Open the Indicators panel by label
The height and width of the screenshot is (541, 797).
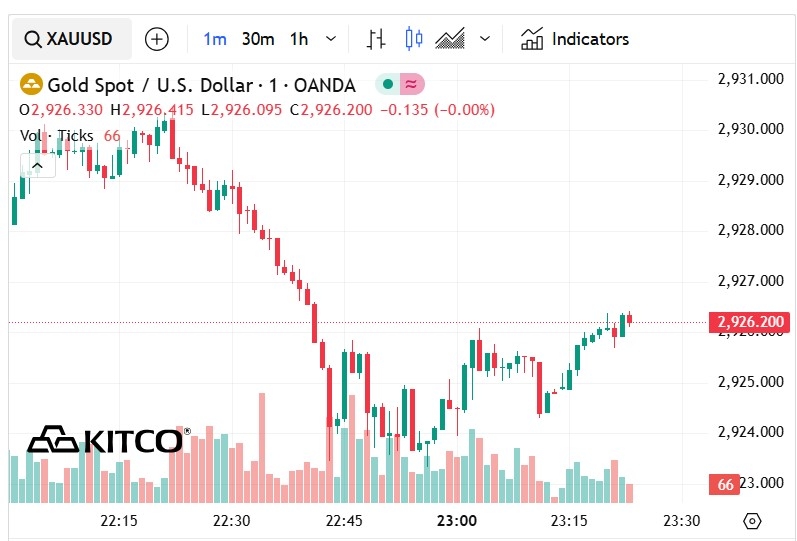(590, 39)
